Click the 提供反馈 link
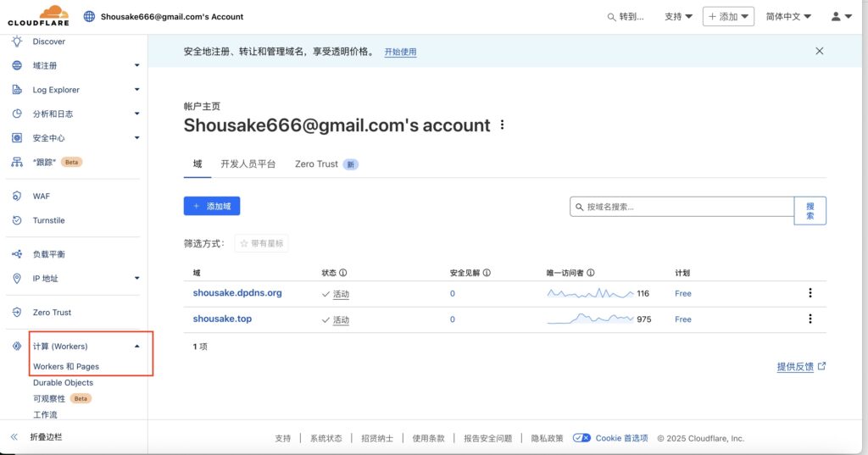Image resolution: width=868 pixels, height=455 pixels. pos(795,366)
